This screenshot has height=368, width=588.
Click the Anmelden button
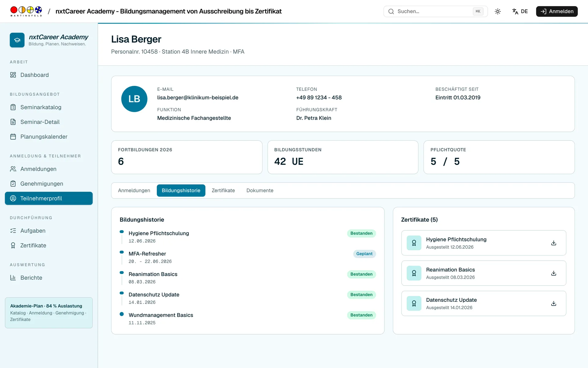557,11
